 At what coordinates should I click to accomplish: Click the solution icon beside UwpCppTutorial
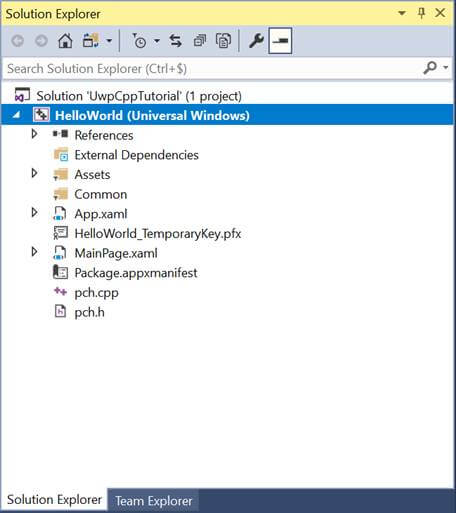[x=22, y=95]
